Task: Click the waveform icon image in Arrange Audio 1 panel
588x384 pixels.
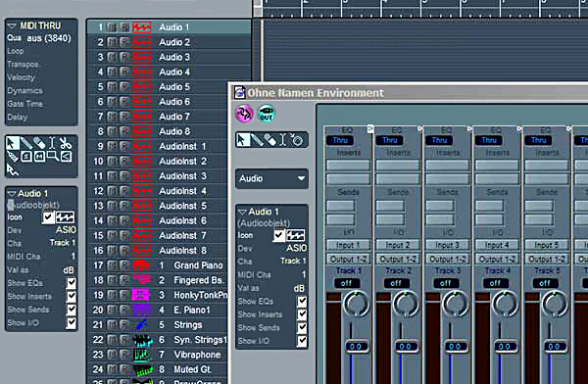Action: [65, 217]
